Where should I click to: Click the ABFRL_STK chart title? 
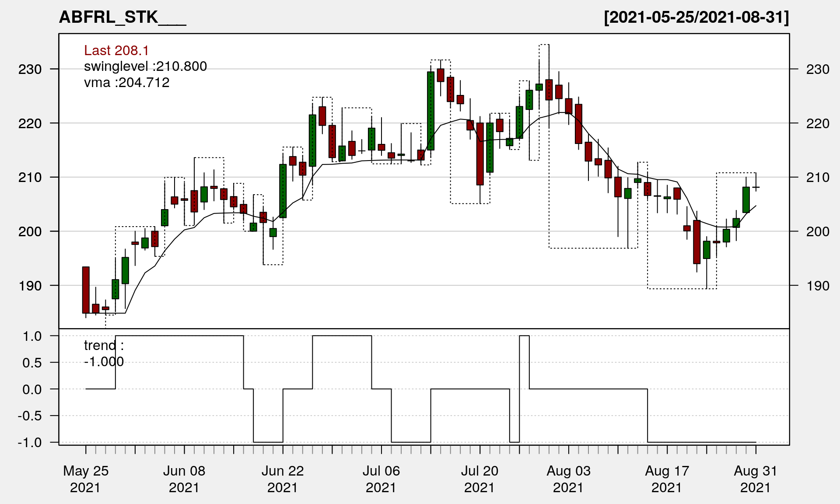(x=122, y=17)
